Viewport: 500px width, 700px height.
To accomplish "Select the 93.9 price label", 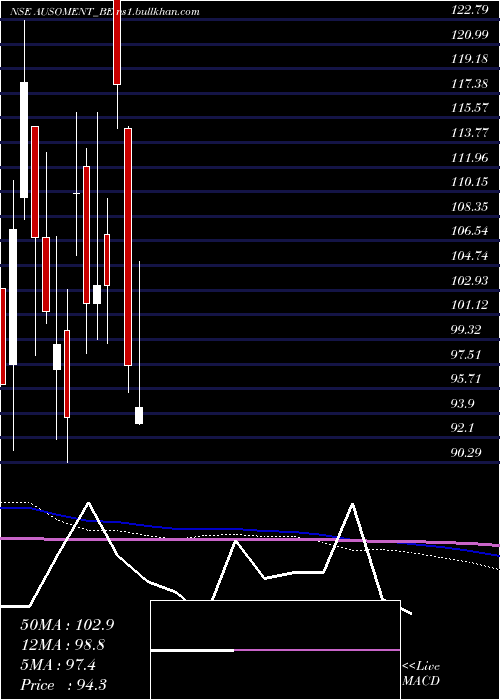I will point(464,404).
